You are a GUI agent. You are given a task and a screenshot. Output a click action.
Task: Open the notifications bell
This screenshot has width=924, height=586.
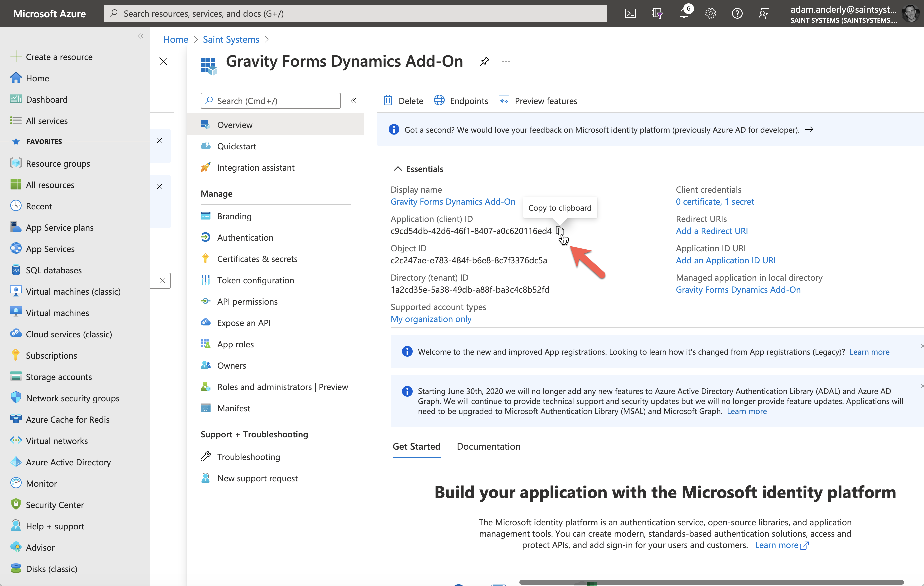point(684,13)
